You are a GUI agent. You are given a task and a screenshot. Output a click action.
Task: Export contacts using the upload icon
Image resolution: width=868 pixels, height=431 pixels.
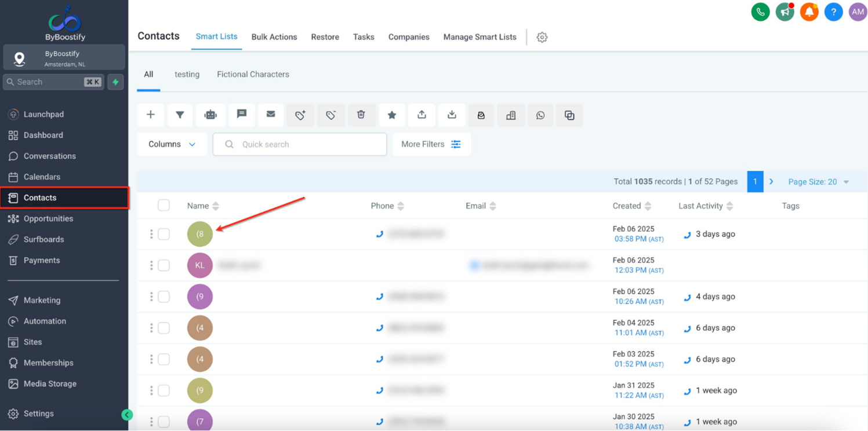tap(422, 115)
